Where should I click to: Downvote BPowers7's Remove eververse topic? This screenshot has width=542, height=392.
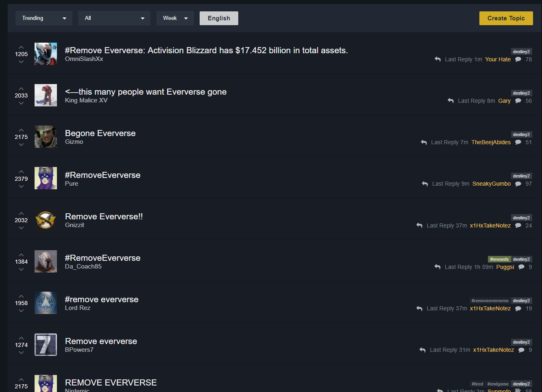click(21, 353)
